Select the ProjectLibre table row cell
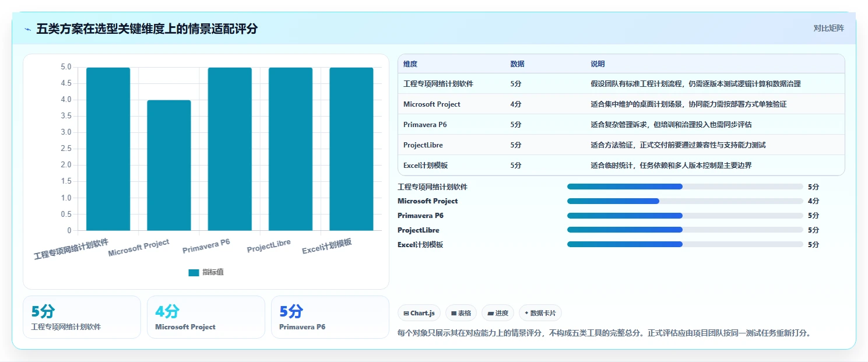The height and width of the screenshot is (362, 868). [423, 145]
